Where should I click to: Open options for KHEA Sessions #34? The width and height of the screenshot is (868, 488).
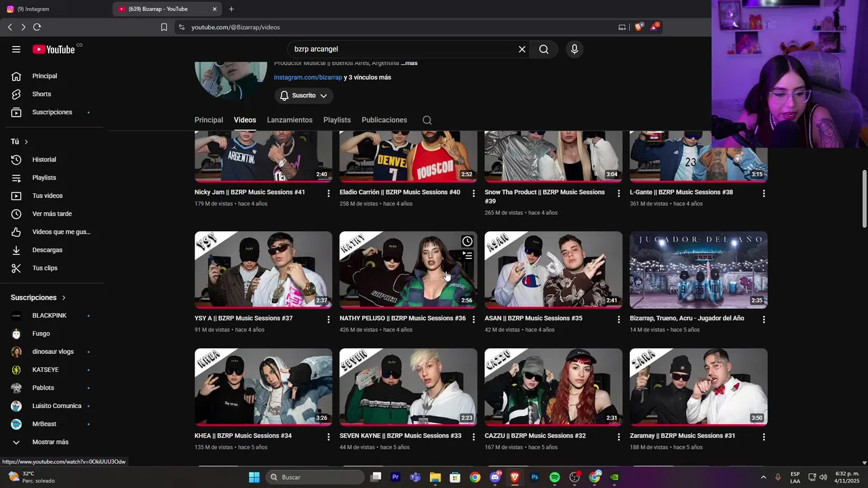point(328,436)
